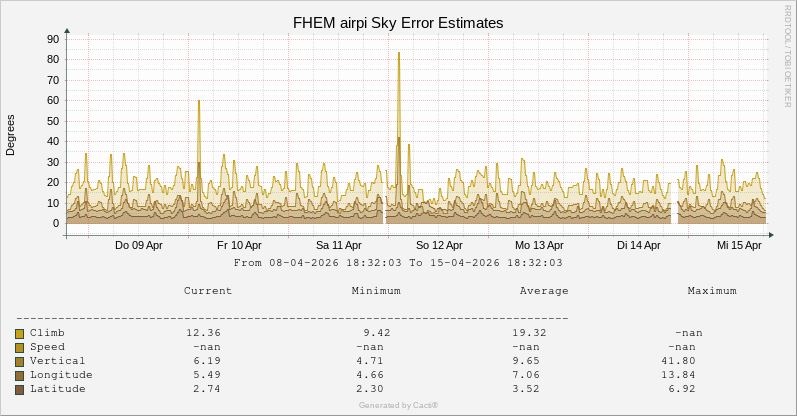The height and width of the screenshot is (416, 797).
Task: Click the 'Maximum' column header
Action: pos(712,291)
